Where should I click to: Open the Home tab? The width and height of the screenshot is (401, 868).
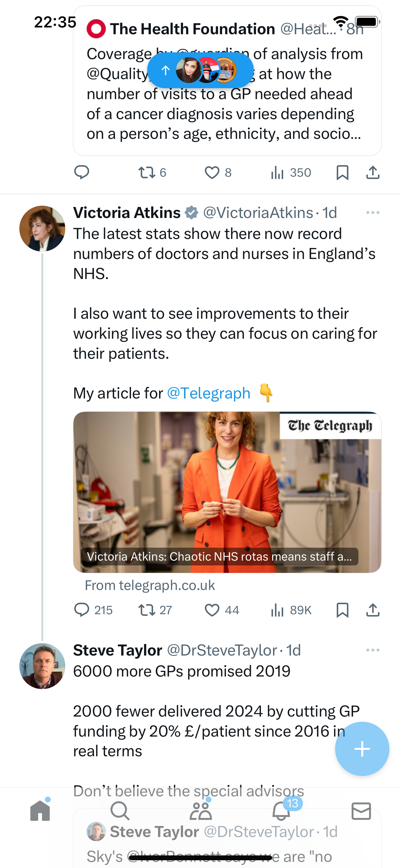40,810
